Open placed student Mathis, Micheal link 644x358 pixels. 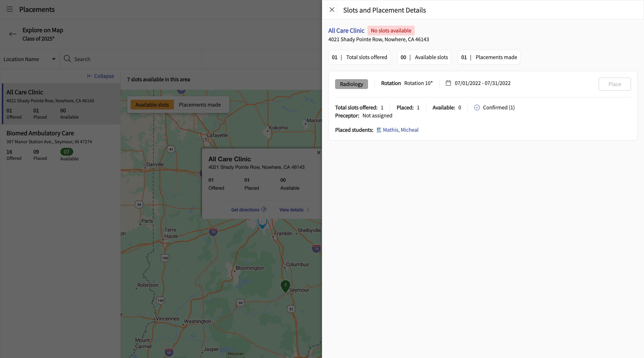400,130
